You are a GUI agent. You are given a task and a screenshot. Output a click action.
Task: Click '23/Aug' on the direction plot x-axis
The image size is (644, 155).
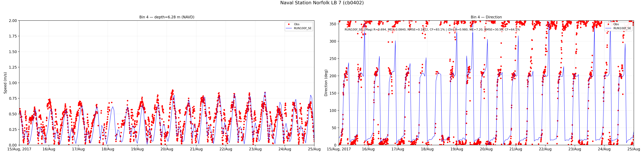tap(575, 149)
